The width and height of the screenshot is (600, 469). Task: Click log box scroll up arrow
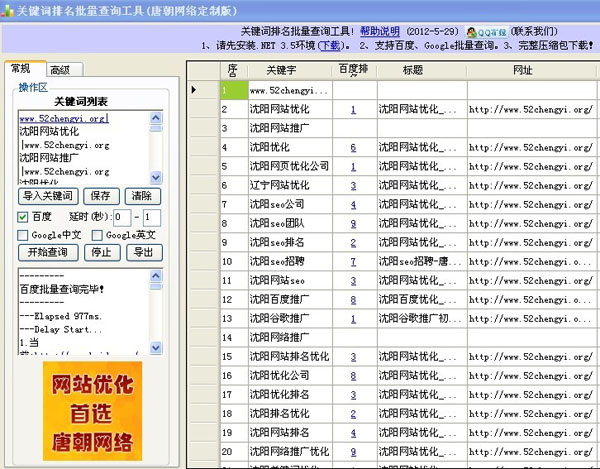click(156, 276)
